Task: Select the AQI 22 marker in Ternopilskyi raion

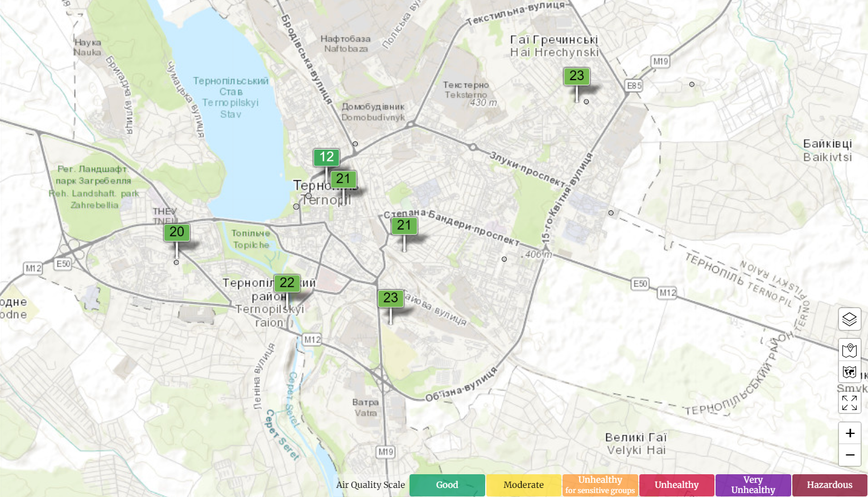Action: tap(287, 283)
